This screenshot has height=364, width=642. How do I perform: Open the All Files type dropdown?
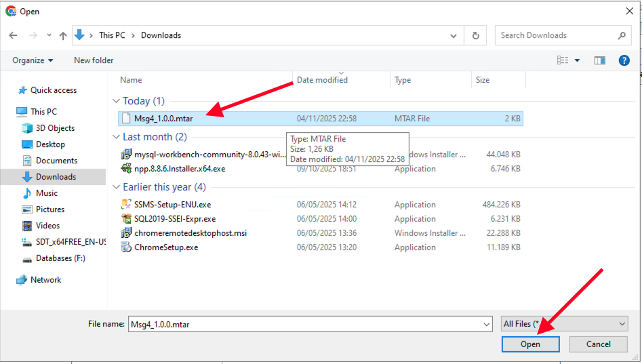tap(564, 324)
